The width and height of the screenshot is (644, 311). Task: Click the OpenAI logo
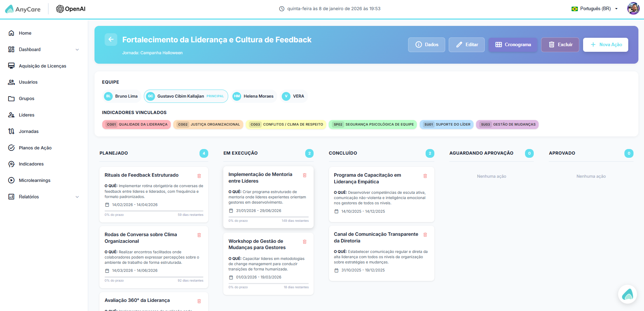click(71, 9)
